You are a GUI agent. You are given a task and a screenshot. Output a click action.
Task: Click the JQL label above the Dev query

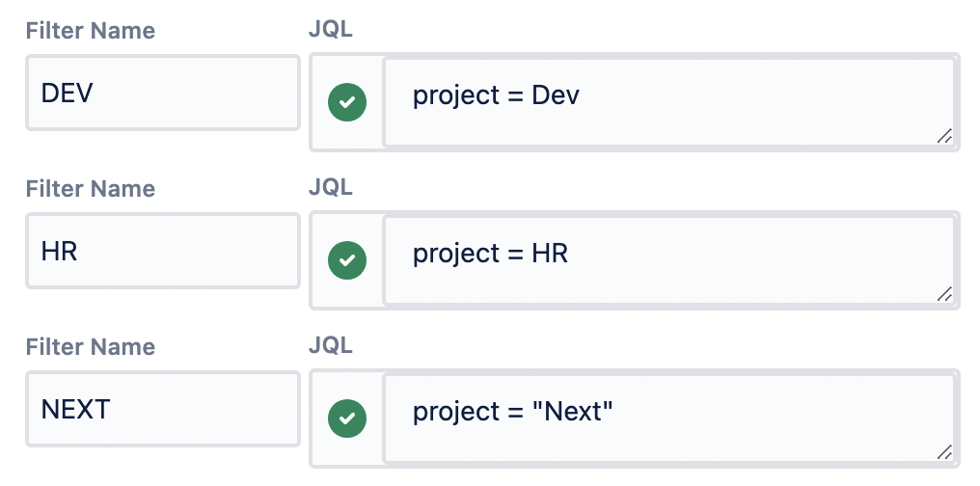[x=331, y=30]
